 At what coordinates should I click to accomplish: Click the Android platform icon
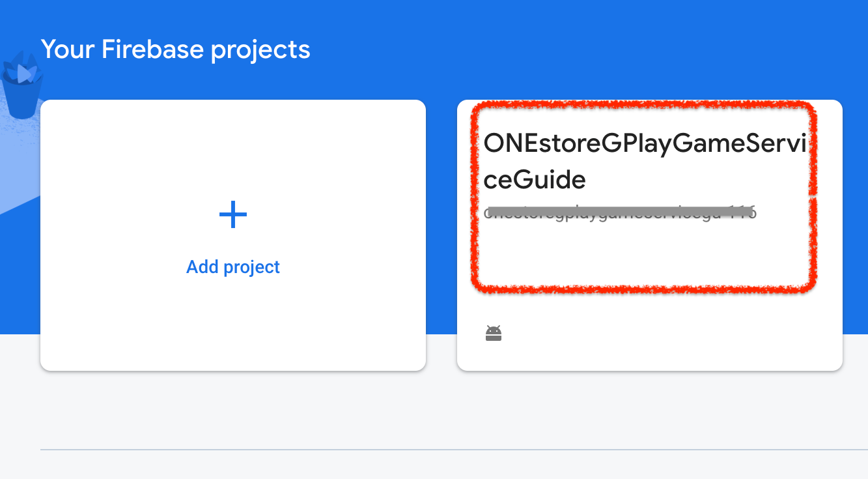(494, 334)
